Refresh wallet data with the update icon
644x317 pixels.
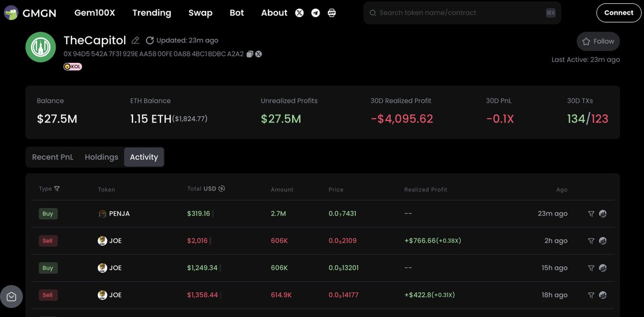(150, 40)
